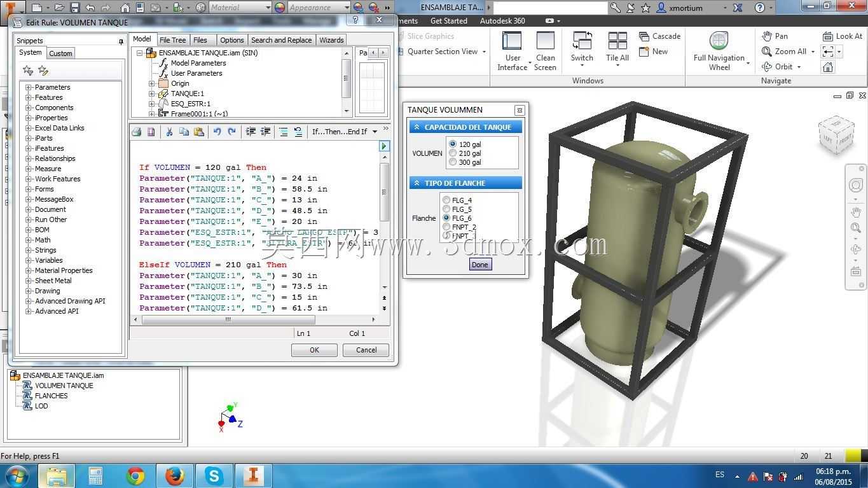Image resolution: width=868 pixels, height=488 pixels.
Task: Choose the FLG_6 flange type
Action: click(457, 218)
